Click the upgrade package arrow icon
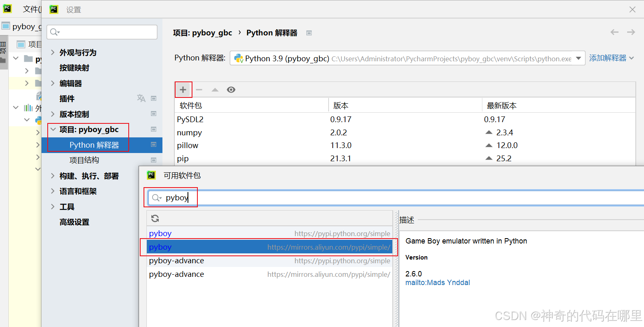This screenshot has height=327, width=644. 215,90
